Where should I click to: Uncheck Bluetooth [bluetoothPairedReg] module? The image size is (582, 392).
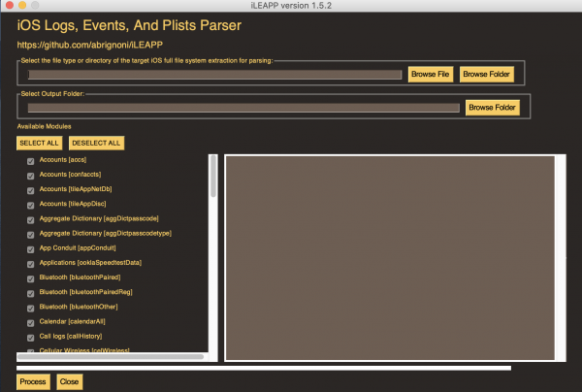tap(30, 294)
